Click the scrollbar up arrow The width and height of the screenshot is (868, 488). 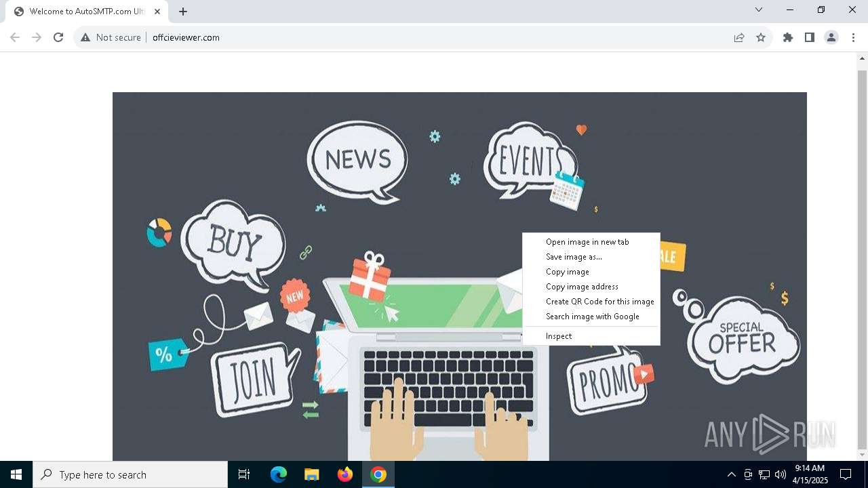pyautogui.click(x=862, y=58)
